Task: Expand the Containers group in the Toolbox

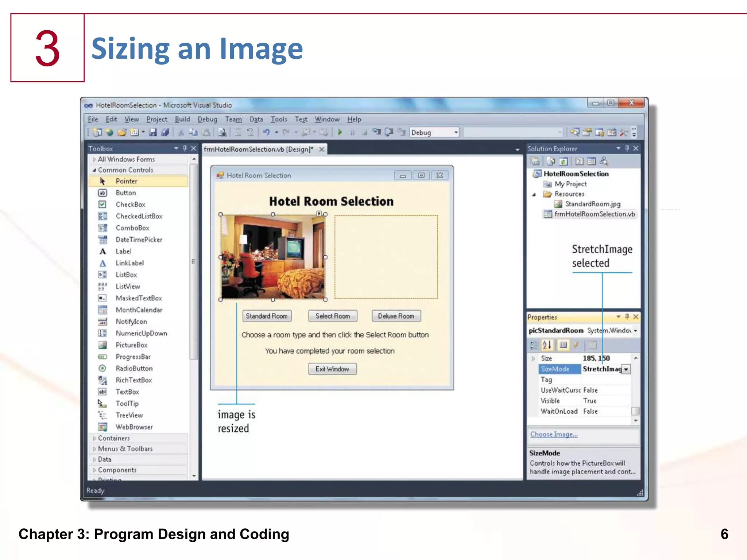Action: (113, 438)
